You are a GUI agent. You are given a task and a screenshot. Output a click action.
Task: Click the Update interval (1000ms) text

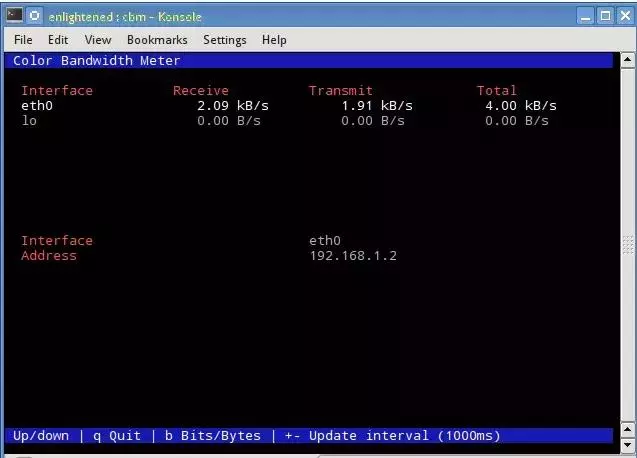[405, 436]
